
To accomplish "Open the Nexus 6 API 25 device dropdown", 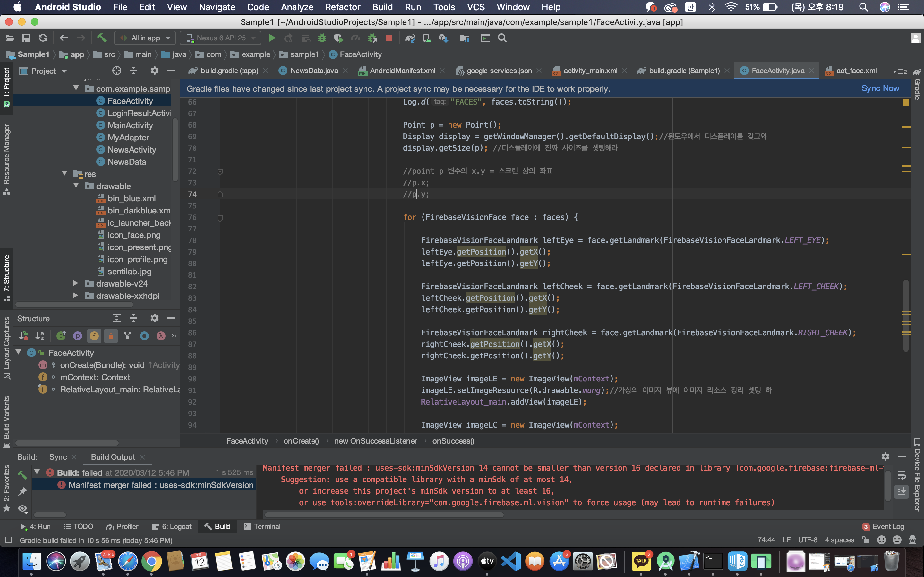I will (x=221, y=38).
